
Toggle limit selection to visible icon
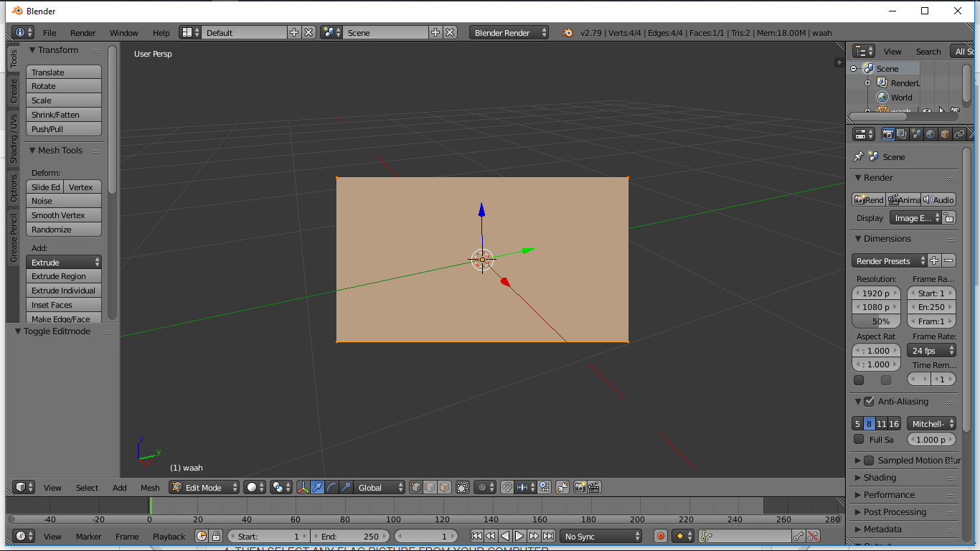point(462,487)
